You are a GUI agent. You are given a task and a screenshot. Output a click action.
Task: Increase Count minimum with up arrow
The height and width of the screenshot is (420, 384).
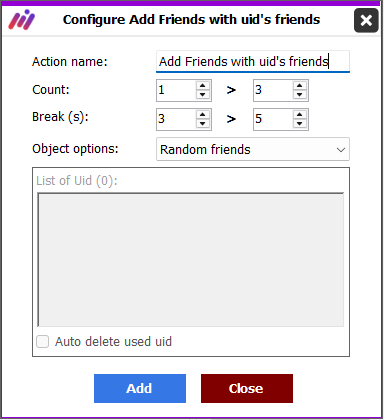pos(202,86)
